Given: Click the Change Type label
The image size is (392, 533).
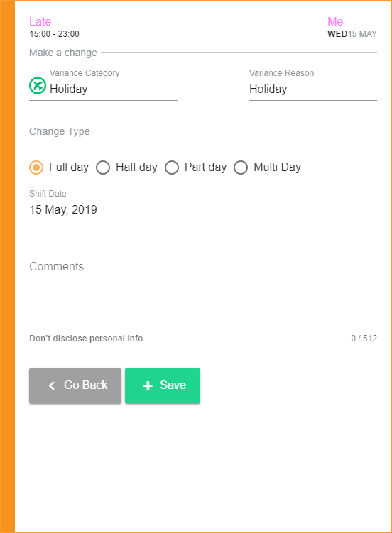Looking at the screenshot, I should pyautogui.click(x=60, y=131).
